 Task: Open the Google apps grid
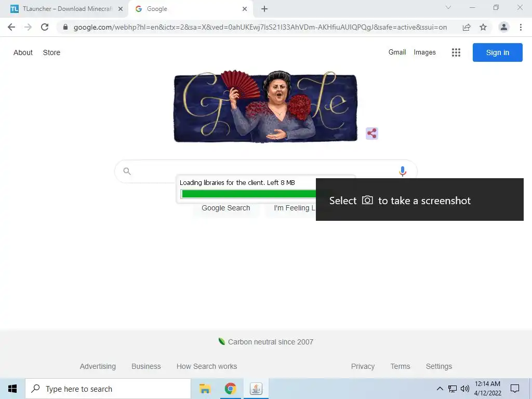456,52
